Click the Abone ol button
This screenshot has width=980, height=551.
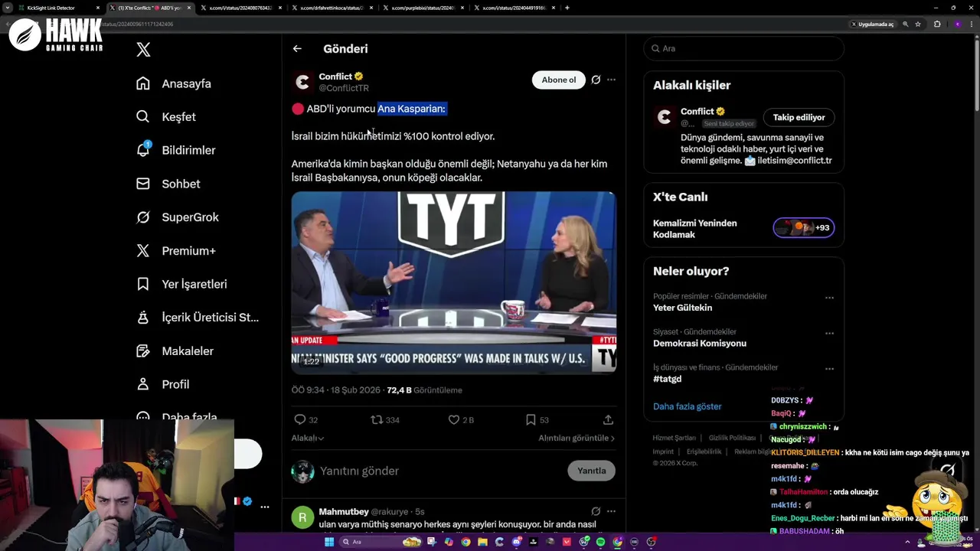click(x=559, y=80)
